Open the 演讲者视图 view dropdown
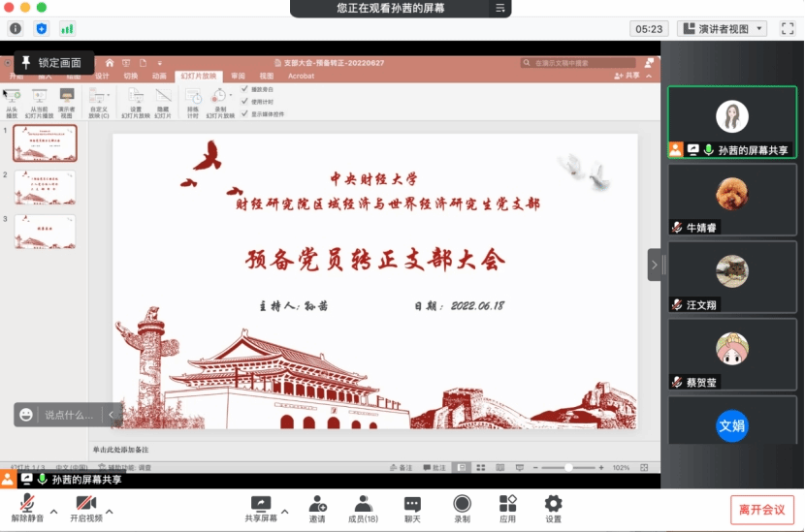The width and height of the screenshot is (805, 532). [722, 29]
